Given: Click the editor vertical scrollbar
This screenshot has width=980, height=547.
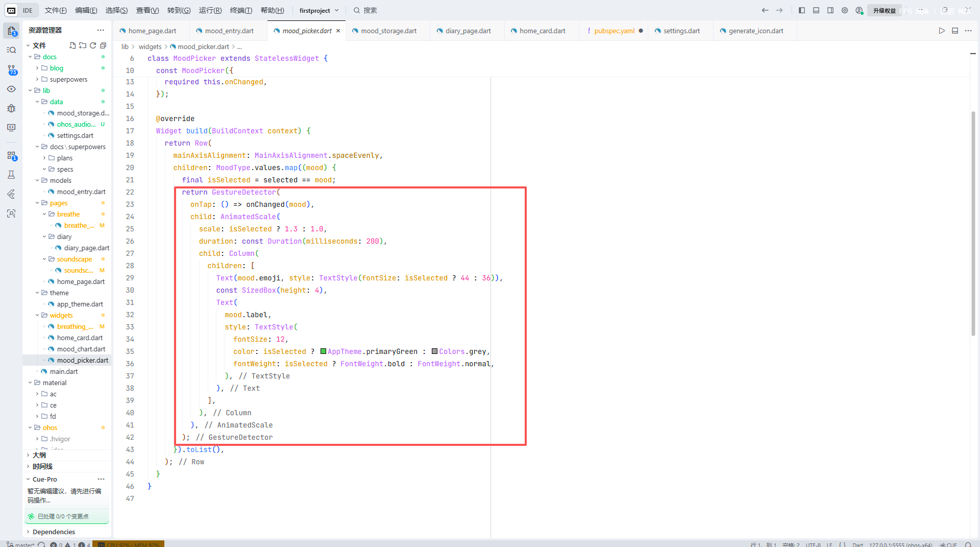Looking at the screenshot, I should (973, 224).
